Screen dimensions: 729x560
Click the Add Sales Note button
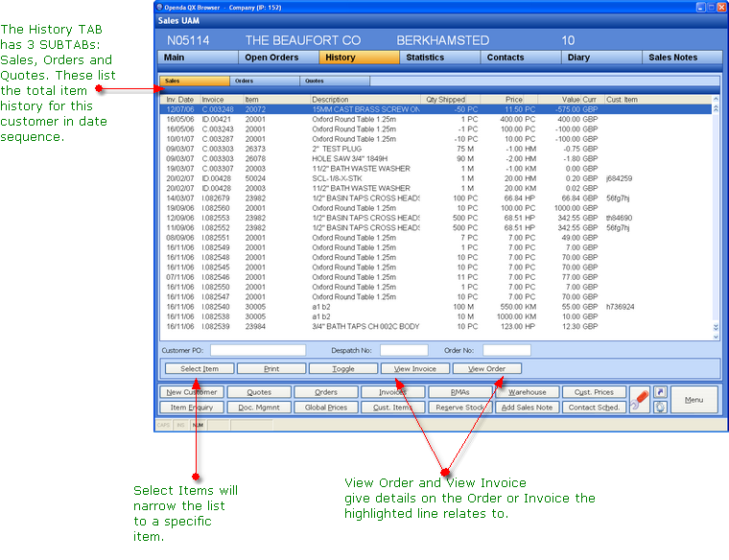[x=527, y=408]
